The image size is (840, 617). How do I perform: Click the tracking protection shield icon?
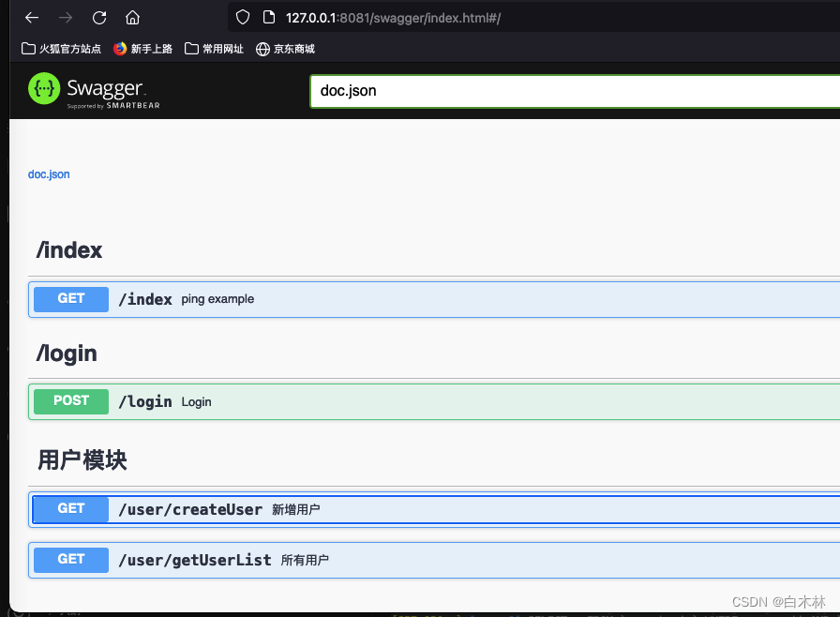pos(242,17)
